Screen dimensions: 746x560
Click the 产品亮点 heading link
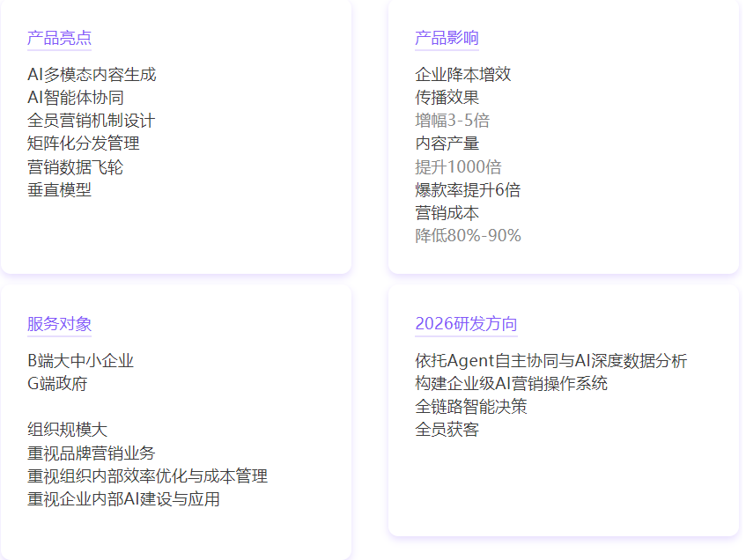click(x=59, y=38)
